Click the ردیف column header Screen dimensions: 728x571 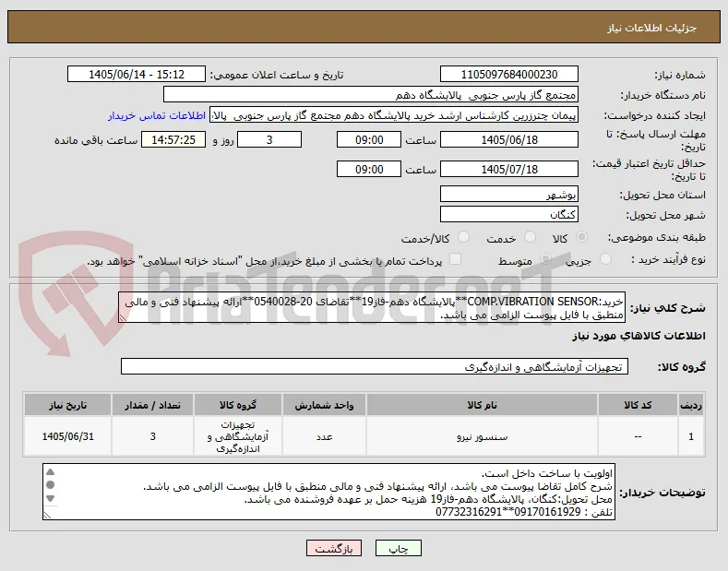click(x=691, y=405)
